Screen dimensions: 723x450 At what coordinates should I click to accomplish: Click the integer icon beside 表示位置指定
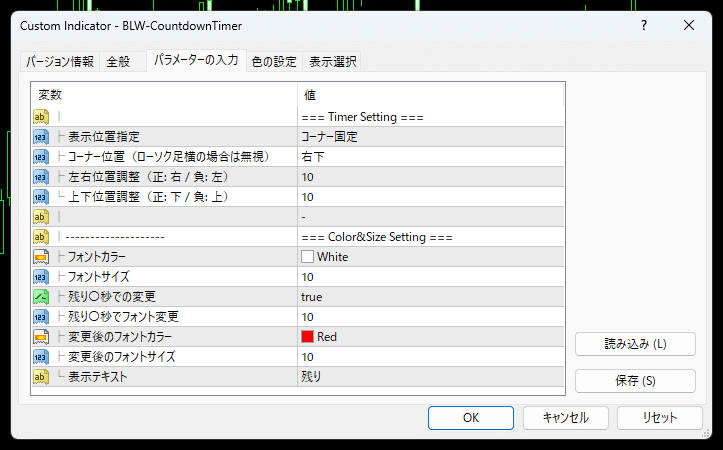tap(41, 137)
